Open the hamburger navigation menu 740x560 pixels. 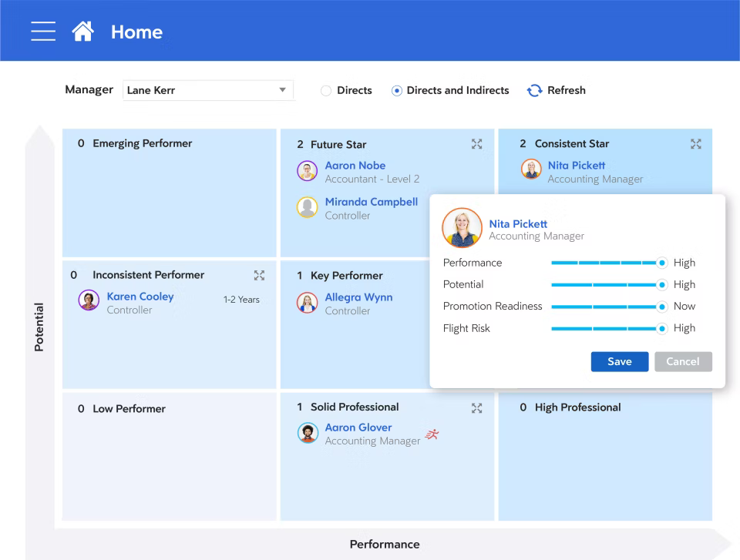tap(43, 31)
